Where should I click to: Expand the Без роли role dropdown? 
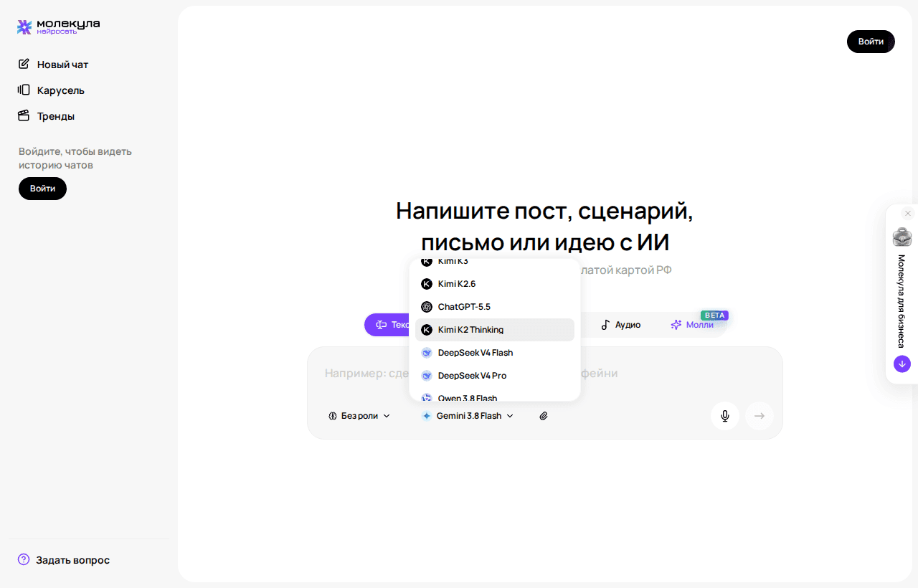tap(359, 416)
